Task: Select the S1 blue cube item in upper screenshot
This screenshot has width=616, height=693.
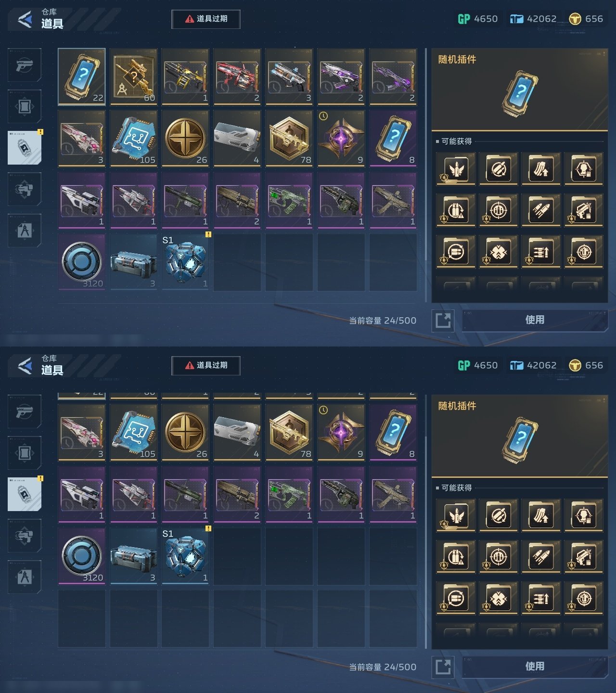Action: (x=186, y=262)
